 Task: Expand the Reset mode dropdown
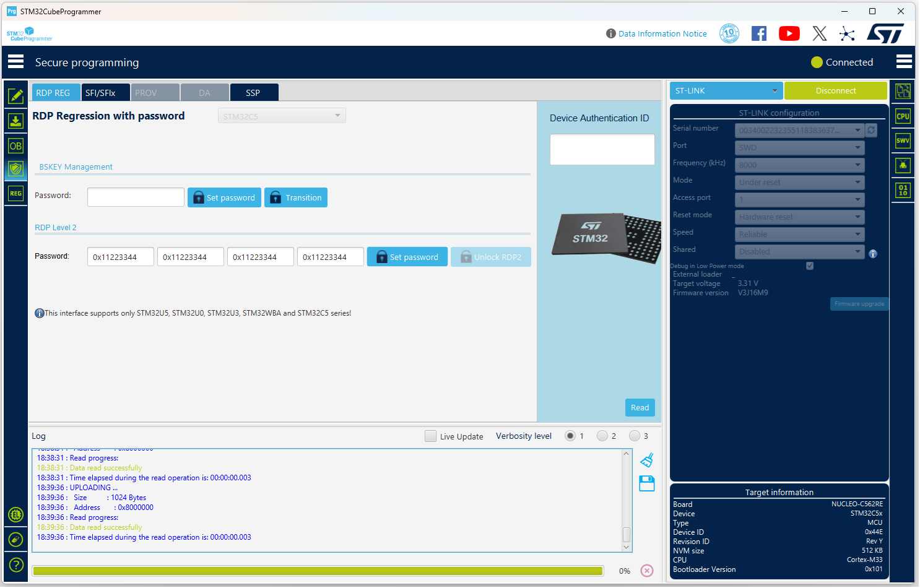pos(799,217)
